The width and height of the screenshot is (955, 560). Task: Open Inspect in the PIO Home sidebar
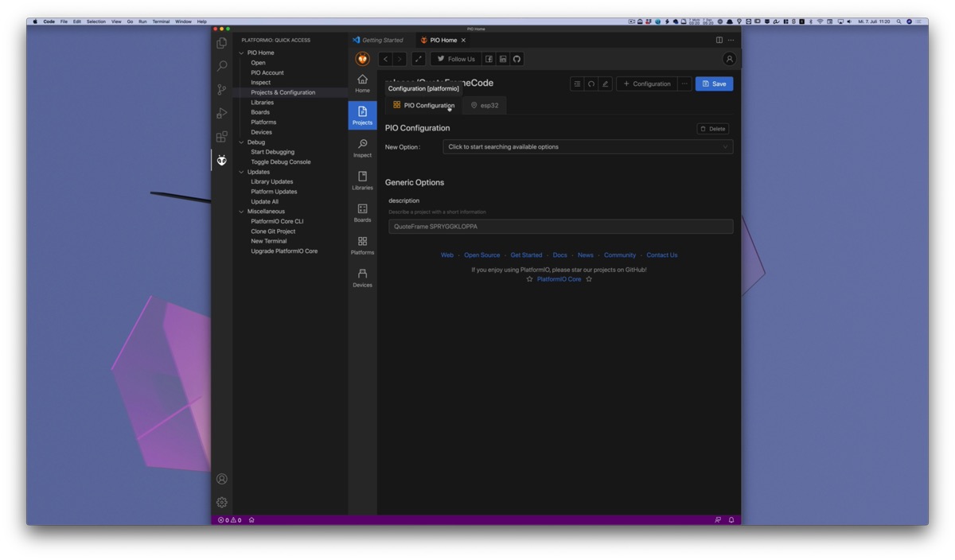click(362, 148)
